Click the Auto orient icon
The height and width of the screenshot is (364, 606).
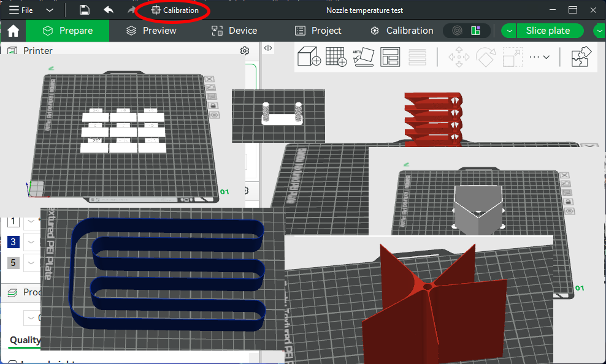point(363,57)
